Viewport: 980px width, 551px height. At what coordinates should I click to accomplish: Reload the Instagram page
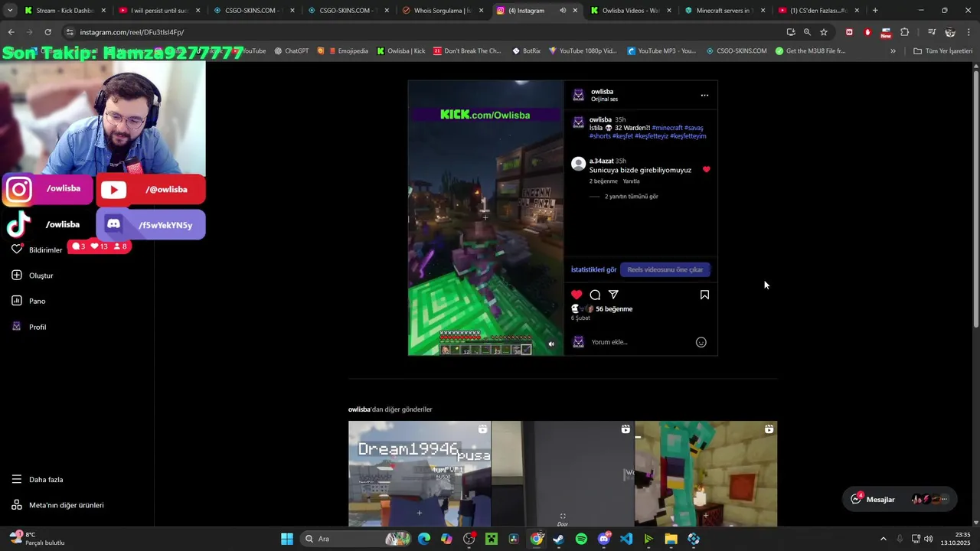[x=47, y=32]
